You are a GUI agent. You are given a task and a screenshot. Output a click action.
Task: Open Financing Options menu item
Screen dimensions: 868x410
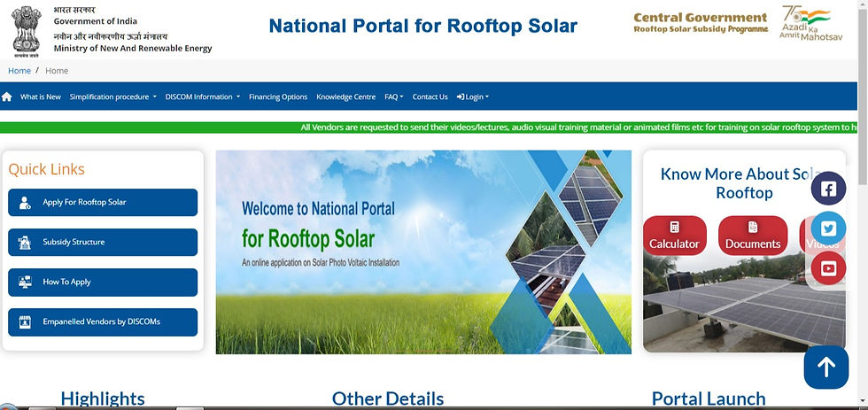(x=278, y=97)
